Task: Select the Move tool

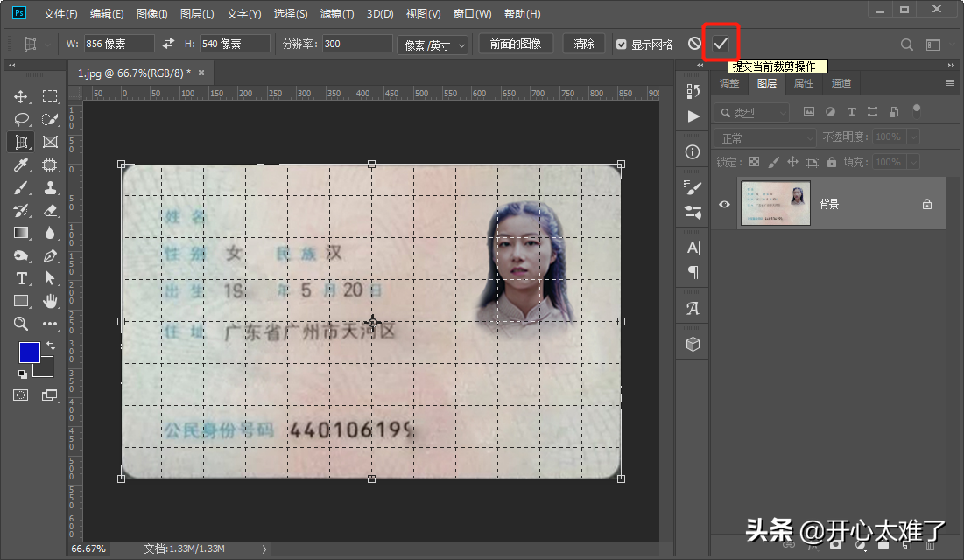Action: point(21,96)
